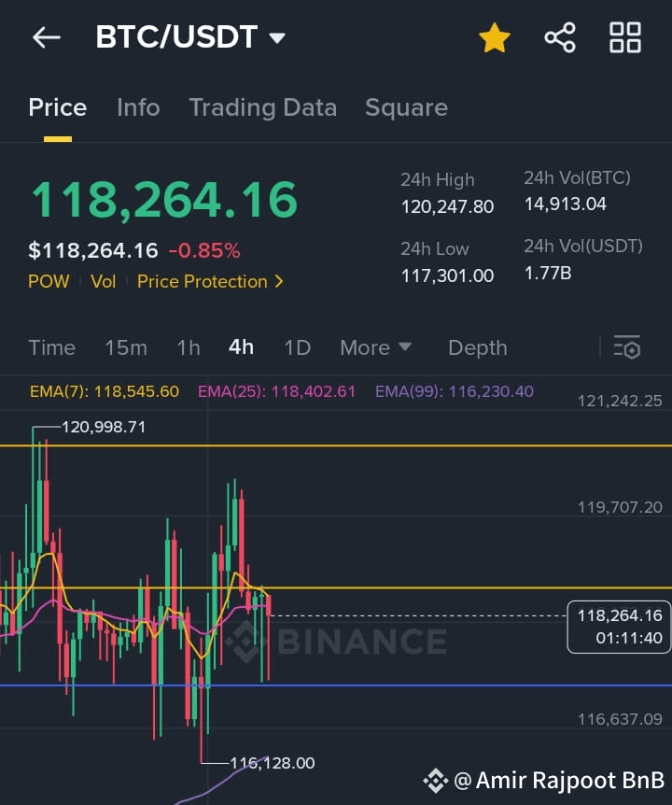This screenshot has height=805, width=672.
Task: Tap the EMA(25) indicator label
Action: [276, 391]
